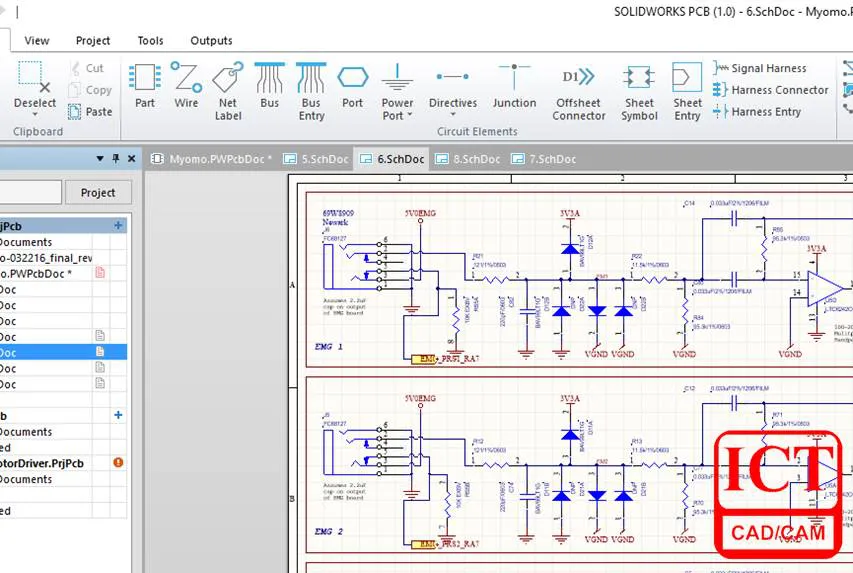Screen dimensions: 853x573
Task: Switch to 8.SchDoc tab
Action: tap(468, 159)
